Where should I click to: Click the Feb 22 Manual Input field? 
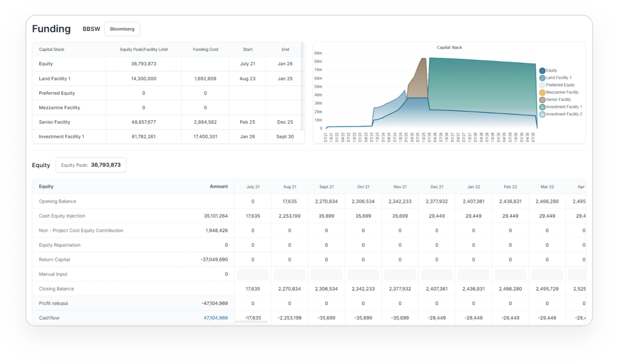coord(510,274)
